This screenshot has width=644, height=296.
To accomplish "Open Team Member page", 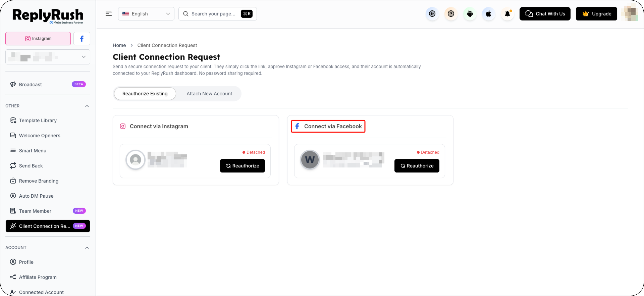I will tap(48, 211).
